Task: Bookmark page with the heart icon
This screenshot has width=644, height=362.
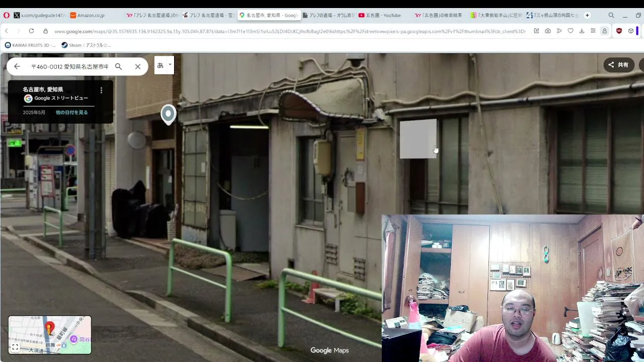Action: tap(571, 31)
